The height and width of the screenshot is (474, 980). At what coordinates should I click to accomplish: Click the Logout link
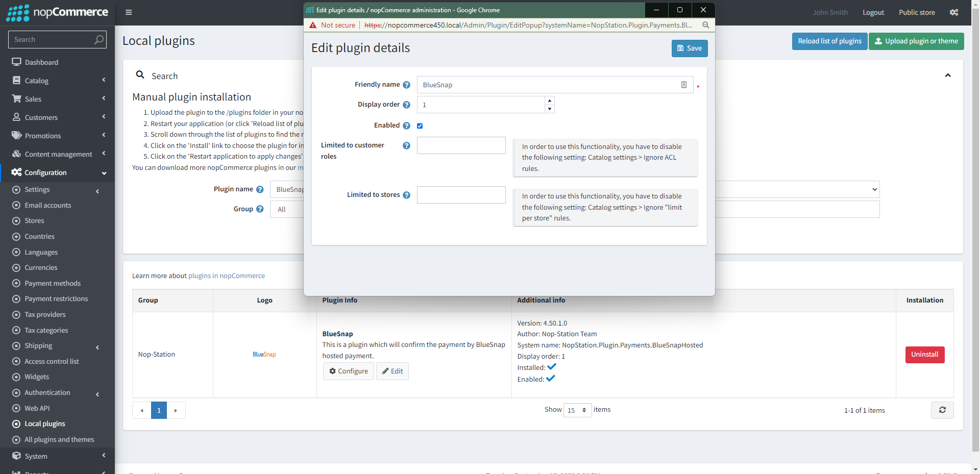point(873,12)
